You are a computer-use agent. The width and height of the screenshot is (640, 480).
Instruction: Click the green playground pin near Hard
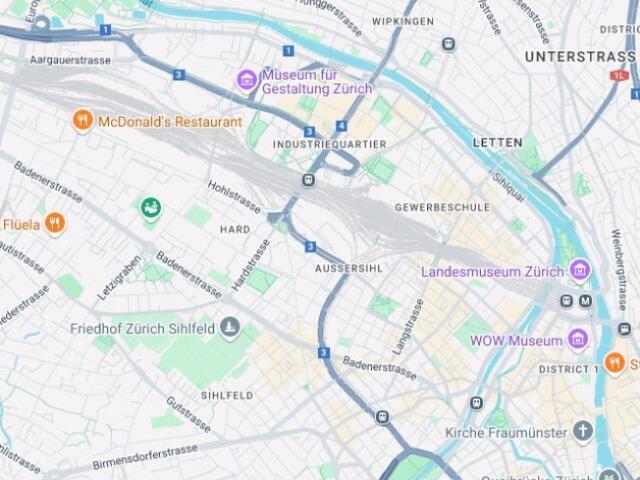tap(151, 208)
